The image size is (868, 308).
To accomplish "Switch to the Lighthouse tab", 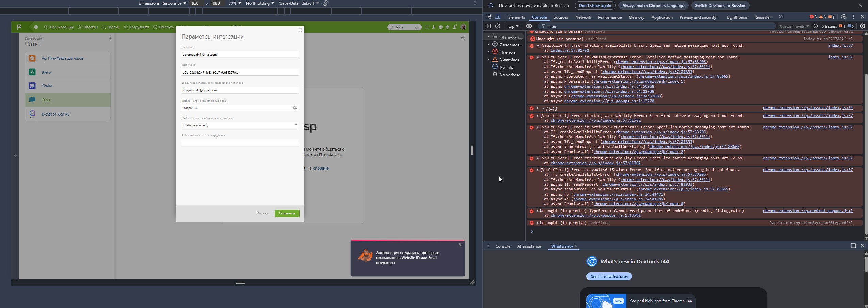I will click(x=737, y=17).
